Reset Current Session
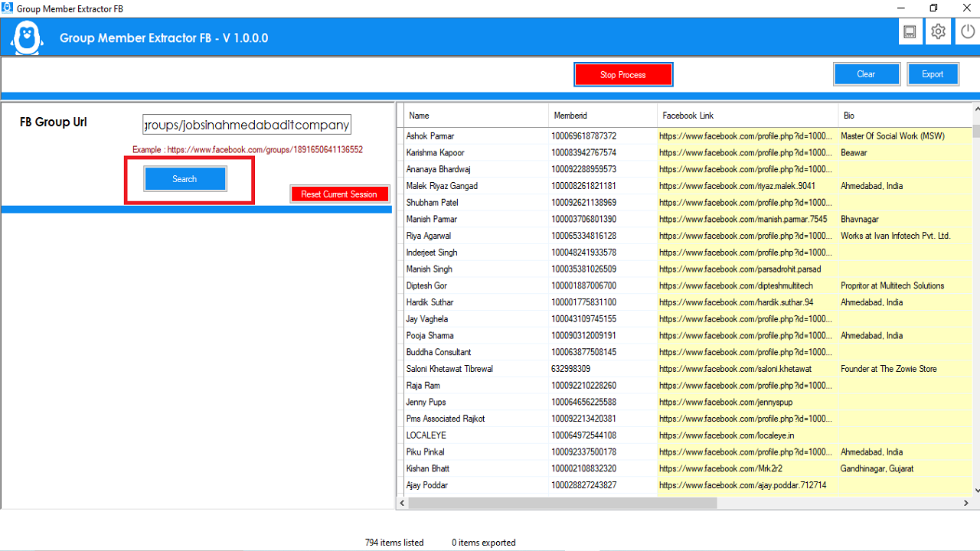The height and width of the screenshot is (551, 980). pos(339,194)
